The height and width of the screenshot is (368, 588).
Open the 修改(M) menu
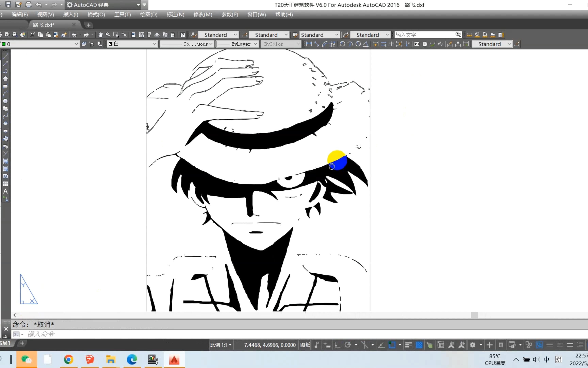click(x=203, y=15)
